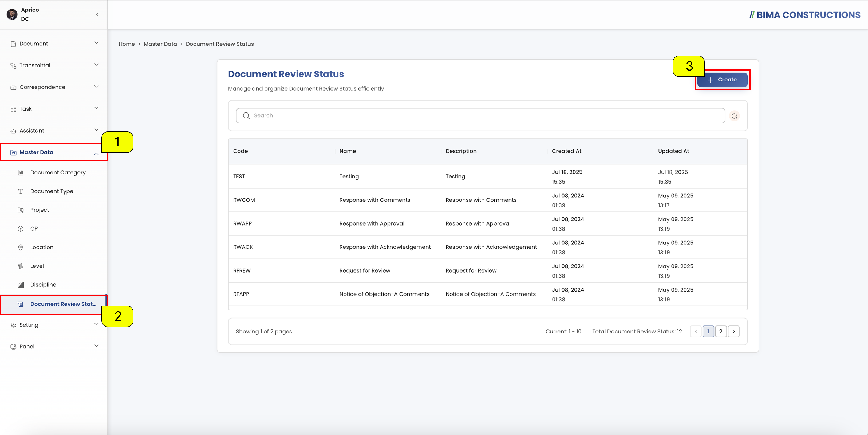Click the CP cube icon
The image size is (868, 435).
[21, 229]
